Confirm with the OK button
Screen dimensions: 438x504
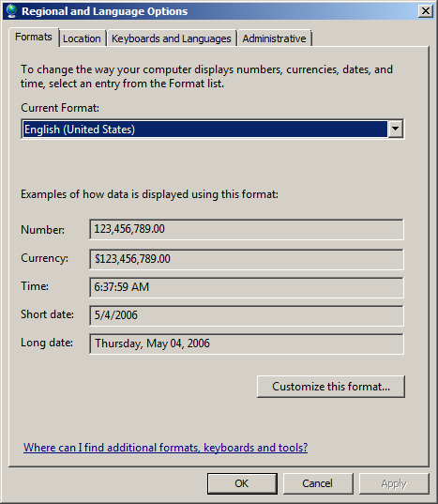tap(242, 483)
